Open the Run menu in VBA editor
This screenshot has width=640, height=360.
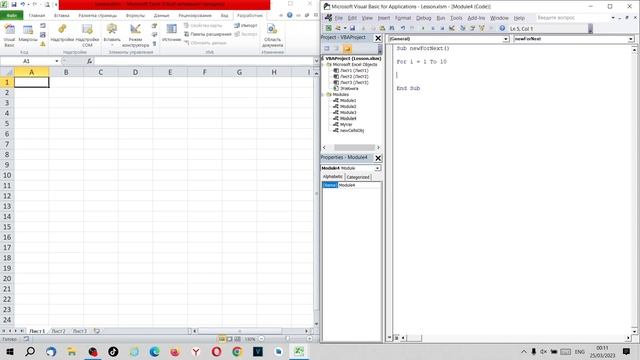(x=441, y=18)
